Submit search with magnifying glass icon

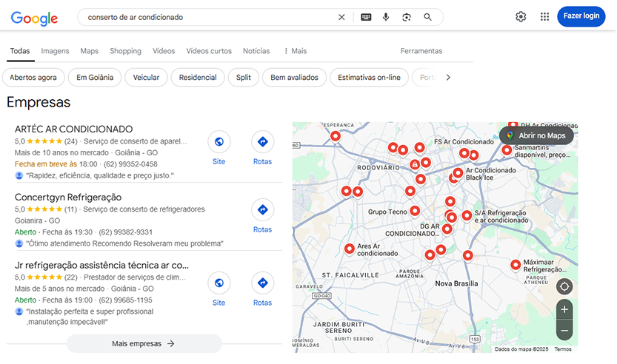click(x=427, y=17)
